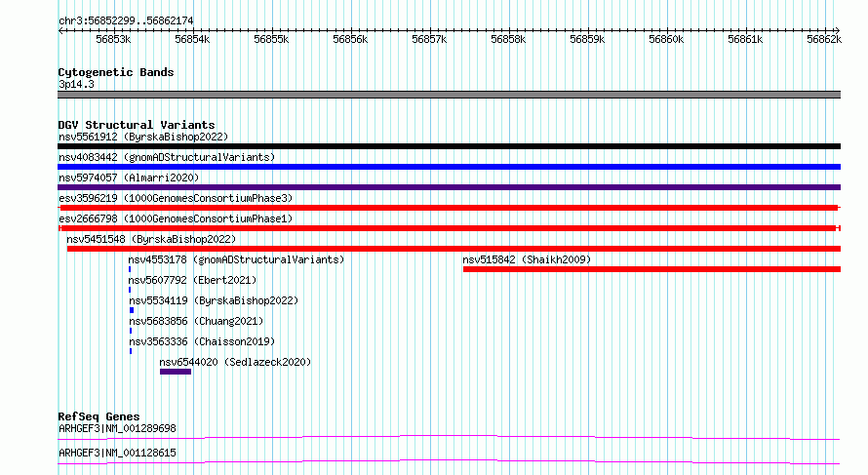This screenshot has height=475, width=868.
Task: Click the small blue nsv5534119 variant mark
Action: [132, 310]
